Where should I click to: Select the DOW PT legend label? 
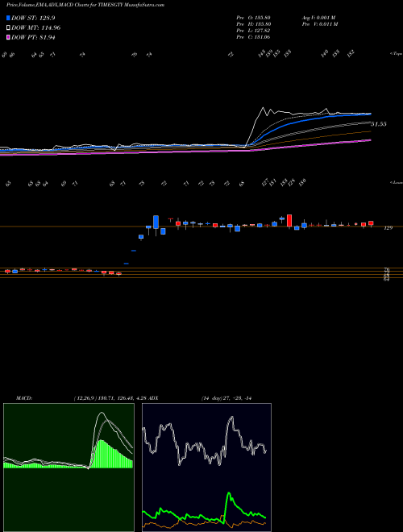coord(33,37)
